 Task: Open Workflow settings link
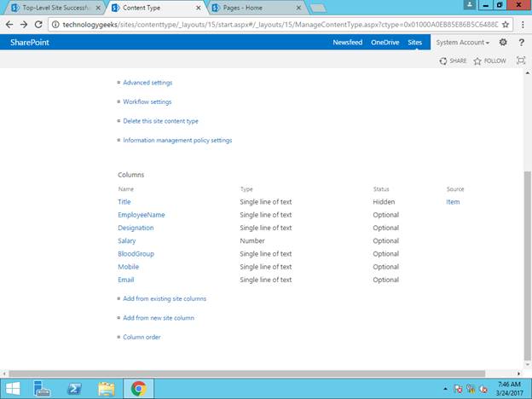point(147,101)
